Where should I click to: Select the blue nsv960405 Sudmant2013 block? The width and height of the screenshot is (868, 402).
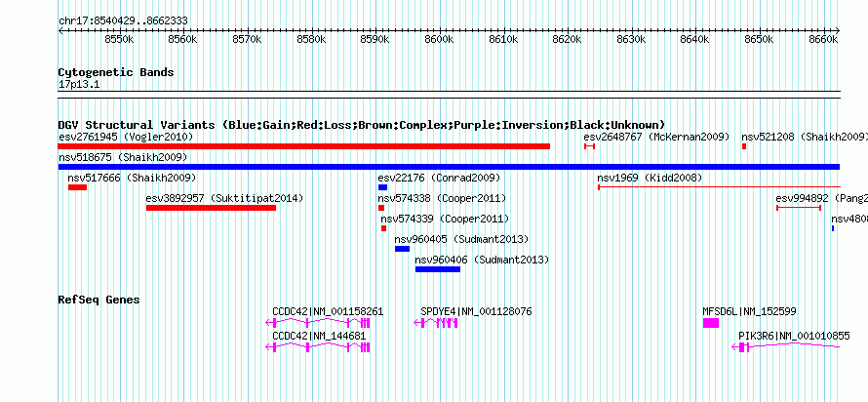tap(403, 249)
